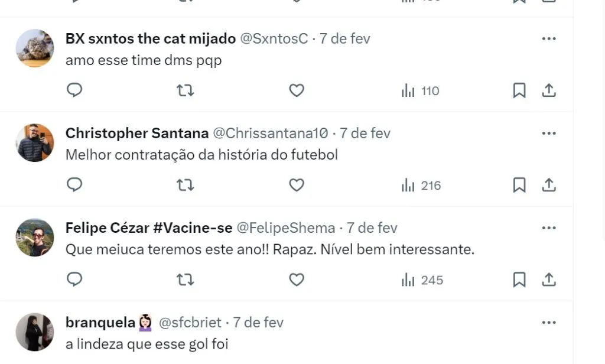Image resolution: width=605 pixels, height=364 pixels.
Task: Click branquela's profile avatar
Action: (35, 331)
